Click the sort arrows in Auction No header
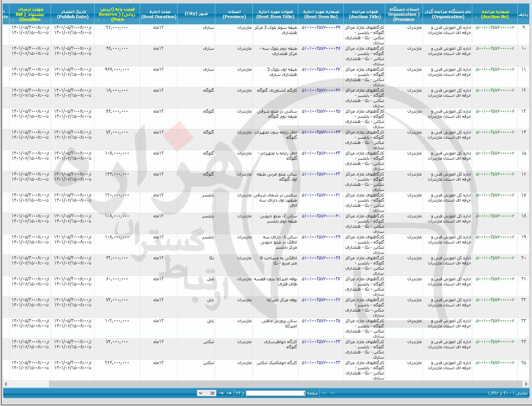 click(476, 17)
